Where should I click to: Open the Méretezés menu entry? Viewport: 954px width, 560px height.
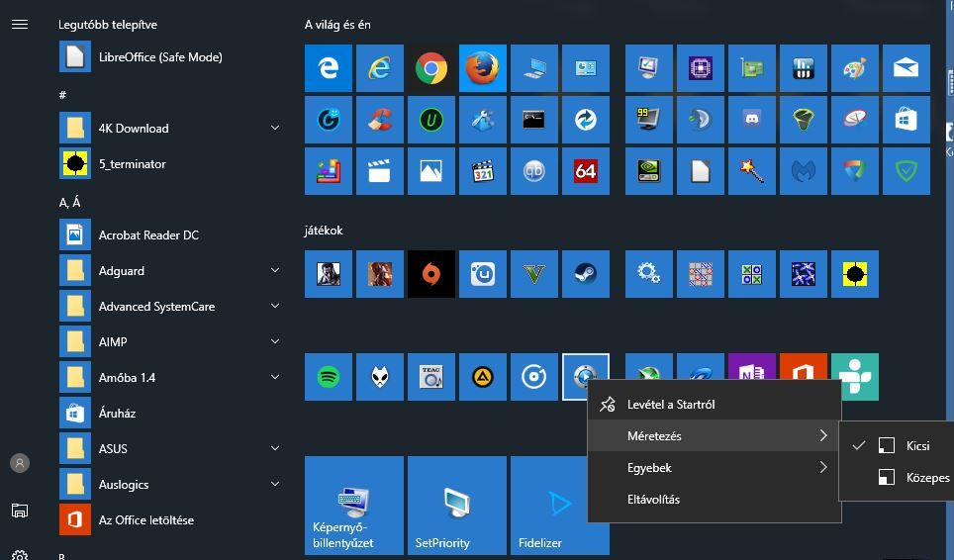coord(715,436)
